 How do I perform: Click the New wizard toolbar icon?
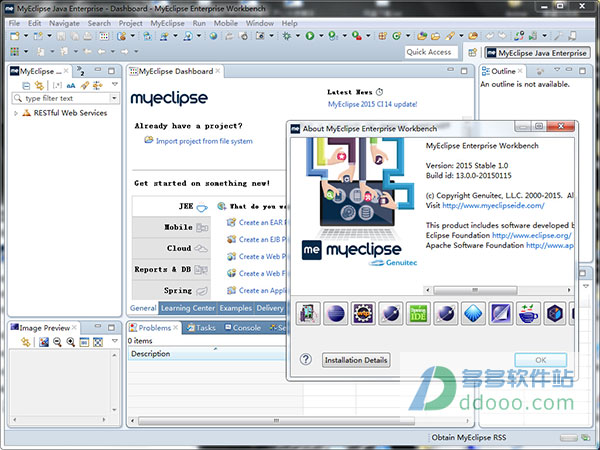click(15, 36)
